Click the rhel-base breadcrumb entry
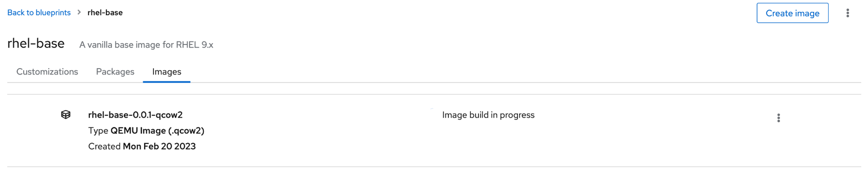The image size is (868, 179). pos(105,12)
